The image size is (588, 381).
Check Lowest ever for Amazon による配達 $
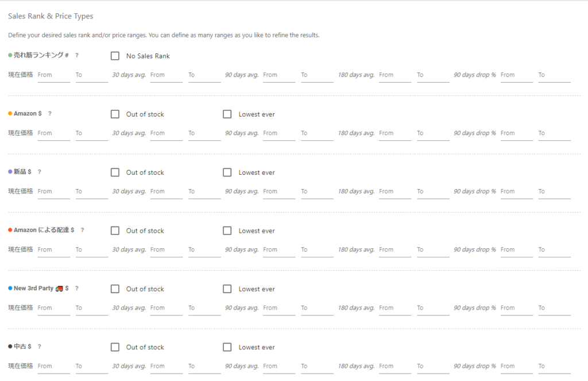tap(227, 230)
